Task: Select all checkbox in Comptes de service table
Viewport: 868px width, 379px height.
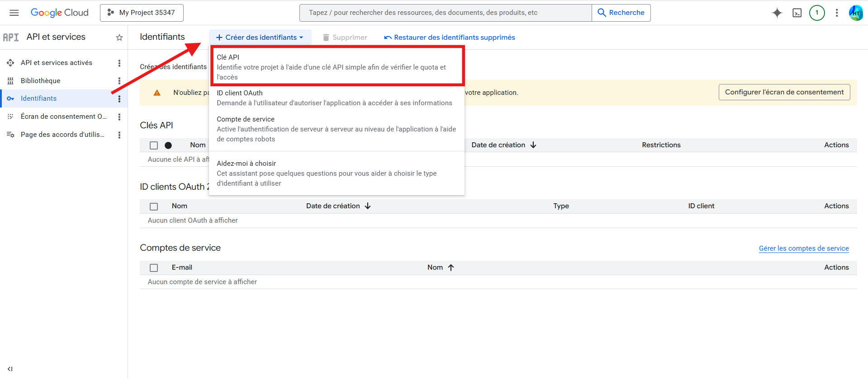Action: coord(154,268)
